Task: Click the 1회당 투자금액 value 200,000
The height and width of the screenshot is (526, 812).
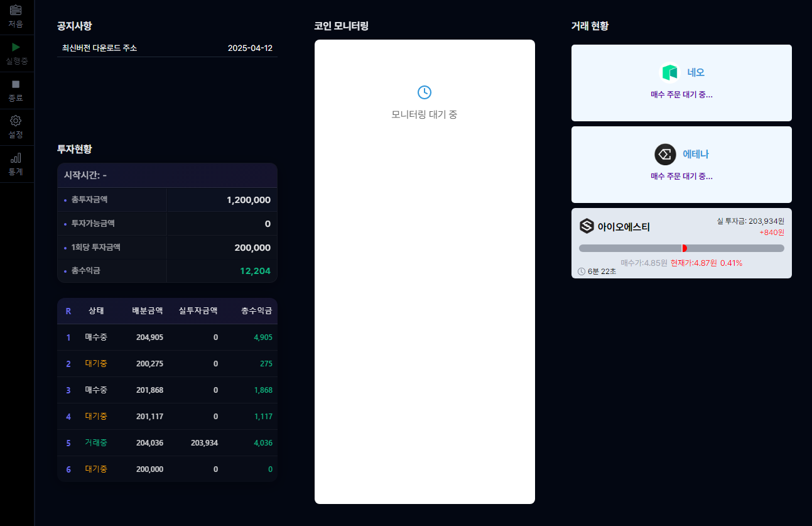Action: (x=252, y=248)
